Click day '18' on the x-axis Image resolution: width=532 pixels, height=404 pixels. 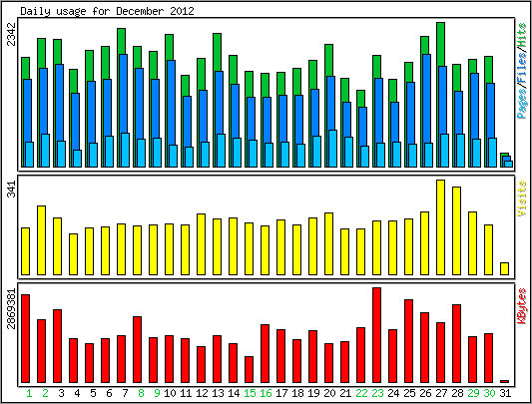tap(297, 393)
